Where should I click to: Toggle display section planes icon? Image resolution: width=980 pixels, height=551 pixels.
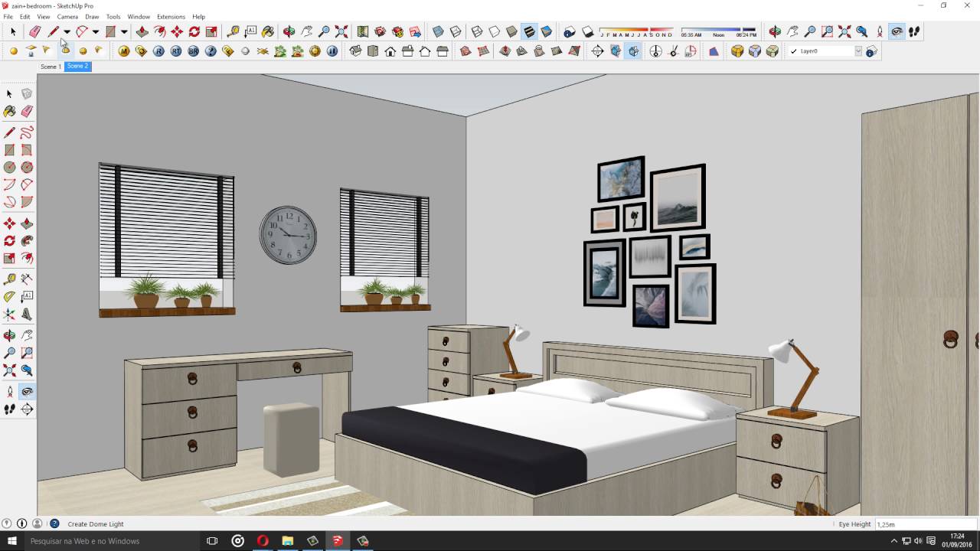[x=616, y=51]
